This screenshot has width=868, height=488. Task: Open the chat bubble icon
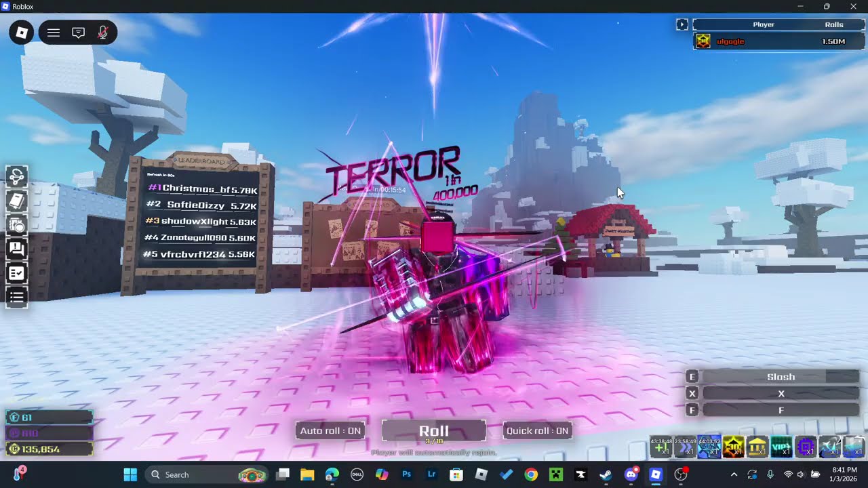[78, 33]
